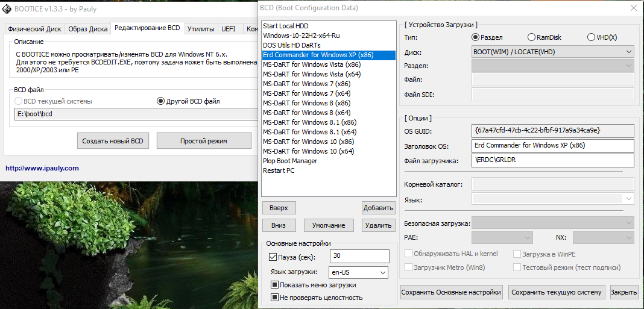Select Plop Boot Manager entry
The height and width of the screenshot is (309, 644).
290,161
